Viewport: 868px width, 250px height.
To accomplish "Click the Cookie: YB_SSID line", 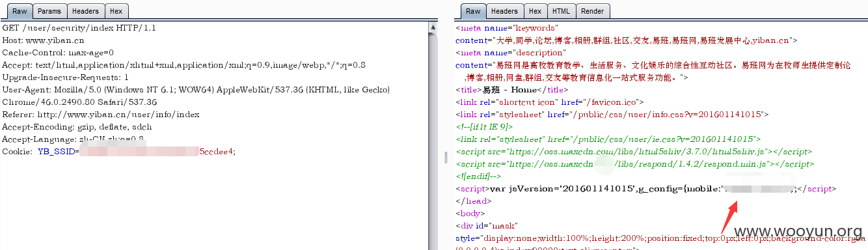I will (x=118, y=152).
